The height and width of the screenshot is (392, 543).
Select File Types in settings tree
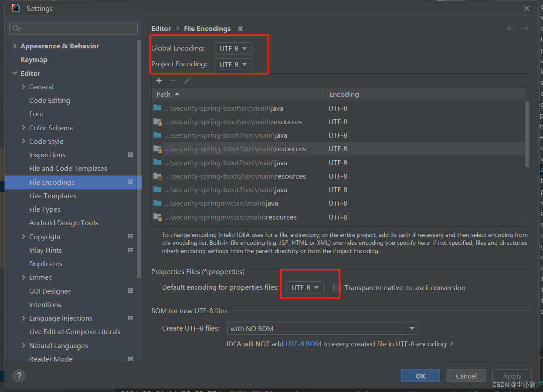pos(45,209)
